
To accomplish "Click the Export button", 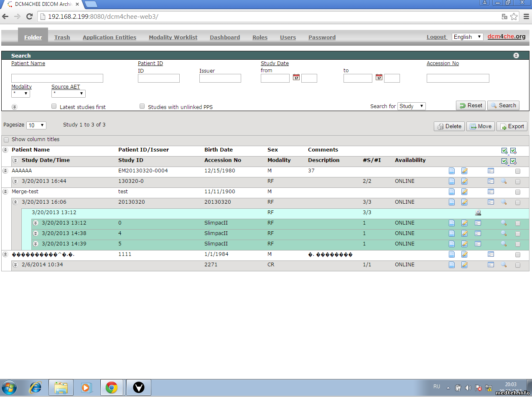I will [512, 126].
